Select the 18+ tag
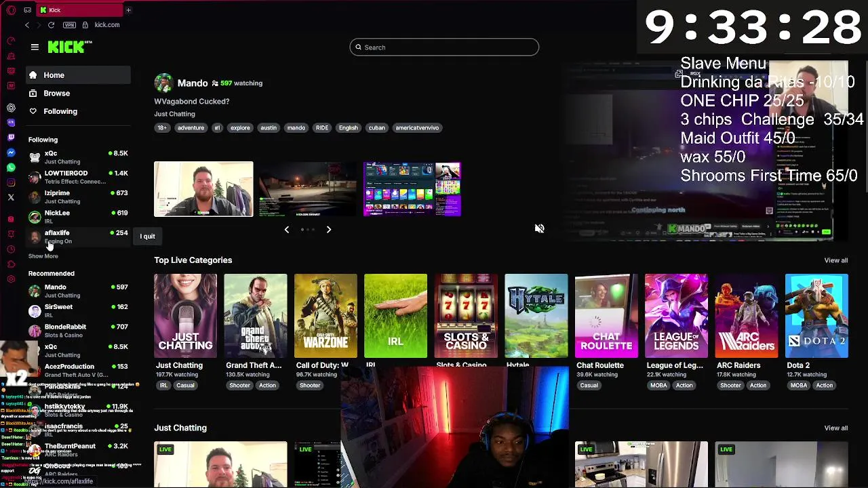This screenshot has height=488, width=868. pyautogui.click(x=162, y=127)
